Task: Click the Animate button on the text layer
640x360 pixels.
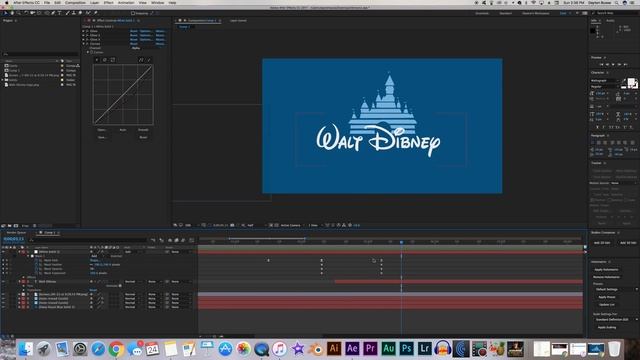Action: click(x=115, y=286)
